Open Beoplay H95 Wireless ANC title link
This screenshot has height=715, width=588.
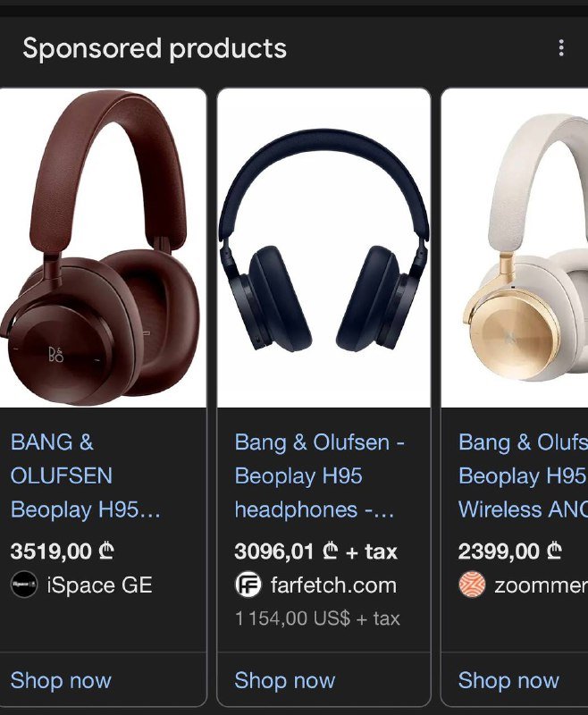(524, 475)
